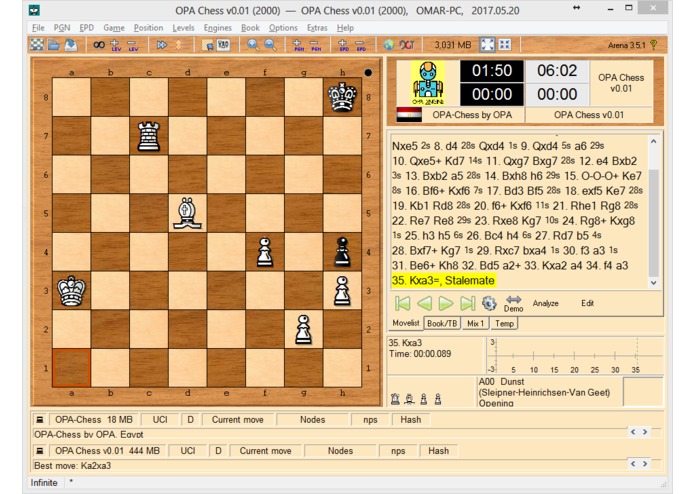Click the minus LEV level icon
695x494 pixels.
point(132,45)
